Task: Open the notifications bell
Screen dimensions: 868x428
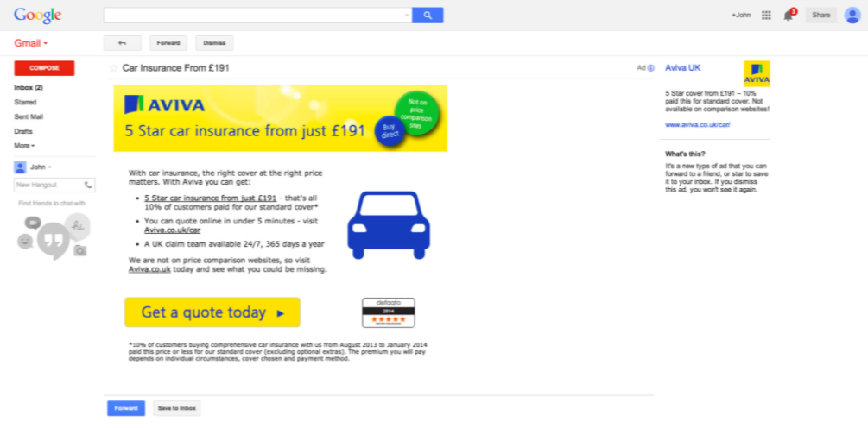Action: point(788,16)
